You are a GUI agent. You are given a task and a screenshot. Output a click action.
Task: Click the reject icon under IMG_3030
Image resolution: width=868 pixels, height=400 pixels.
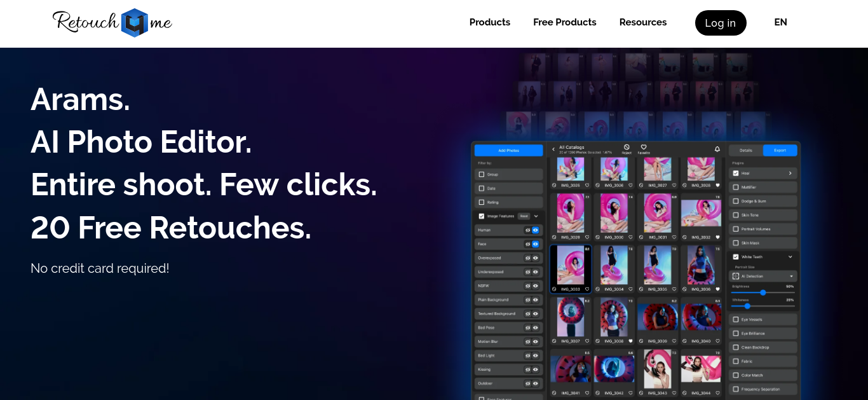[598, 237]
